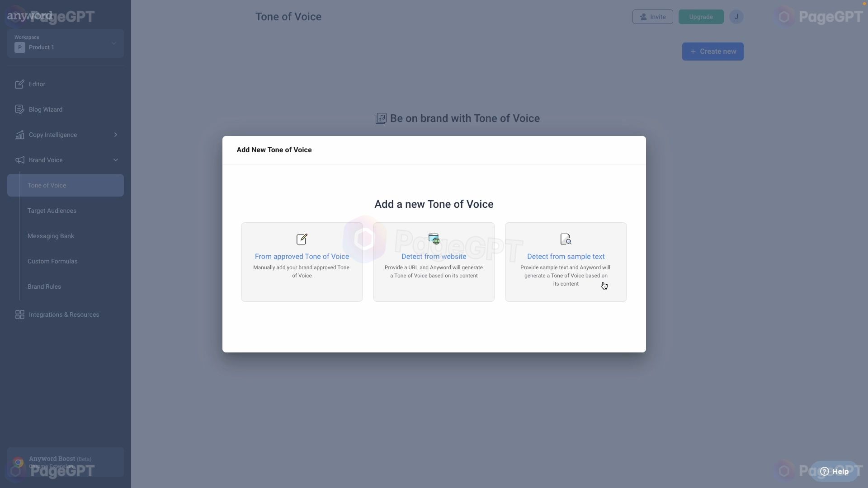Click the '+ Create new' button
The image size is (868, 488).
tap(713, 51)
